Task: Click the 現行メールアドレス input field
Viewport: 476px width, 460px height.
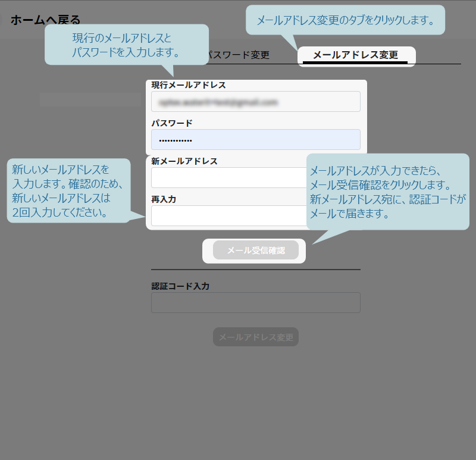Action: [256, 101]
